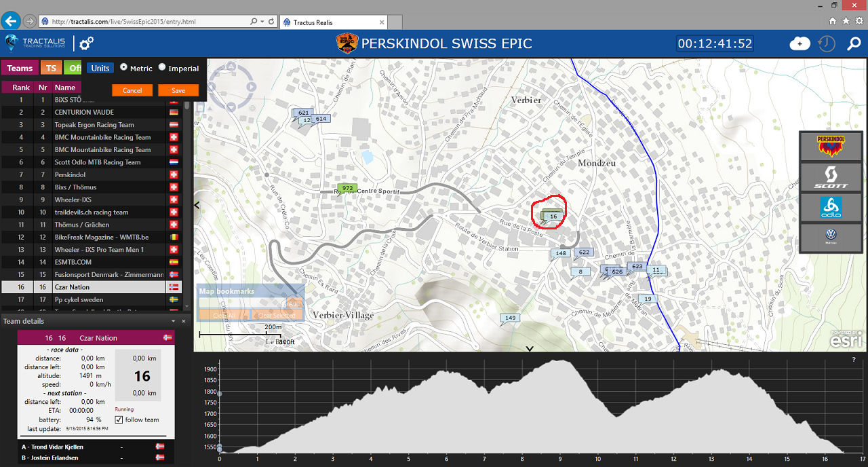Select the Metric radio button
The width and height of the screenshot is (868, 467).
tap(124, 67)
